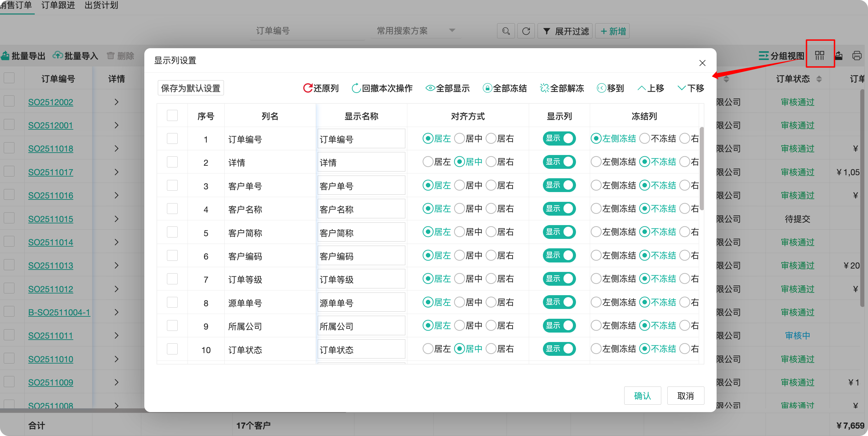Click the move down (下移) arrow

pyautogui.click(x=682, y=88)
